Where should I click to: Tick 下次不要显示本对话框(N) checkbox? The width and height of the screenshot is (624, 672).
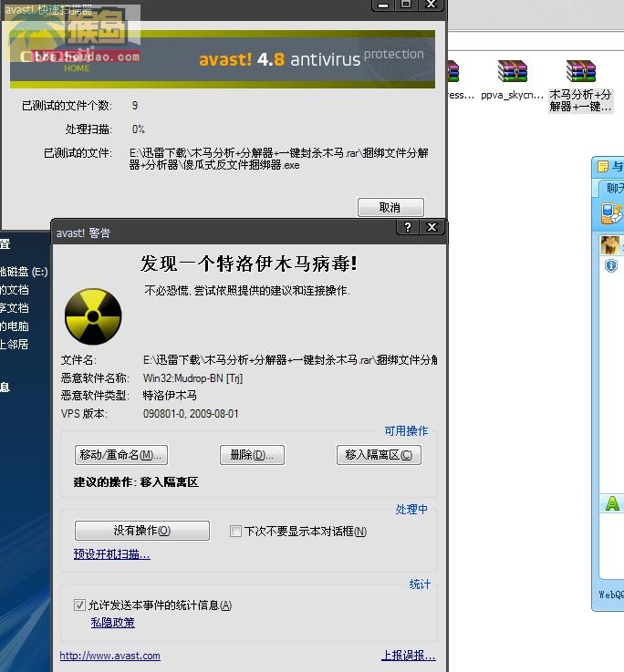pyautogui.click(x=235, y=532)
